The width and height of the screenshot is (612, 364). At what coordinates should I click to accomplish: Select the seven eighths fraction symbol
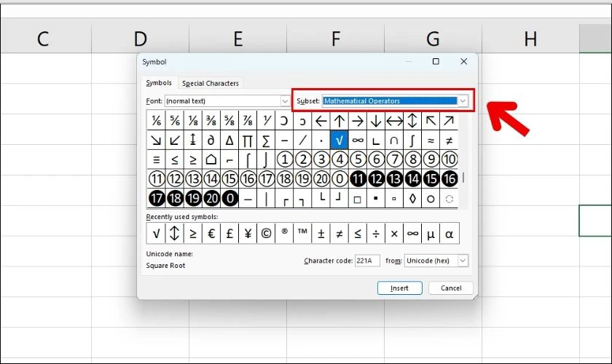248,121
